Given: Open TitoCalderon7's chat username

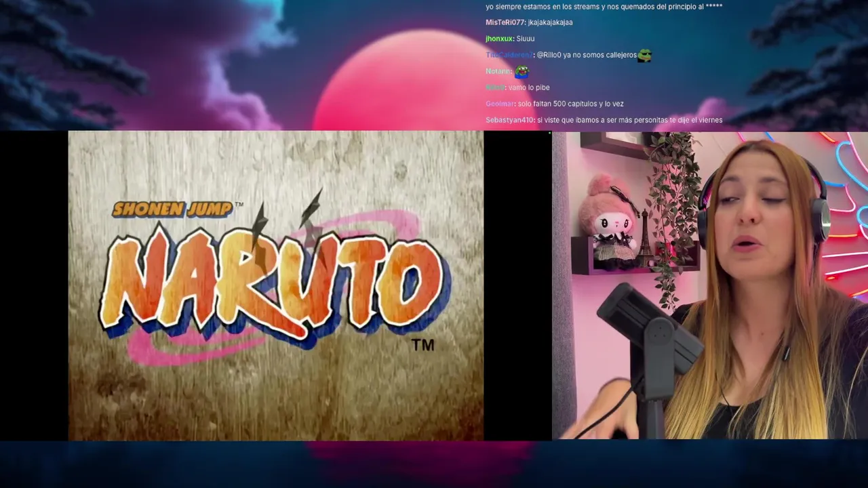Looking at the screenshot, I should point(509,55).
